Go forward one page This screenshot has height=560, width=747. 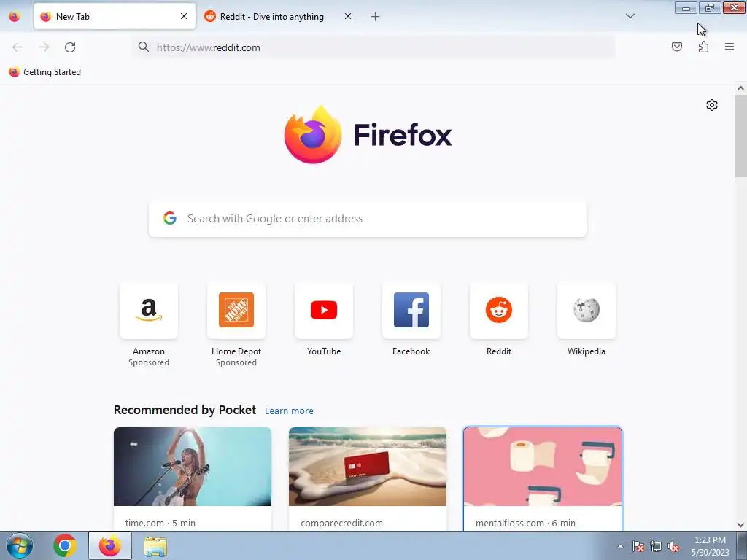pyautogui.click(x=44, y=47)
